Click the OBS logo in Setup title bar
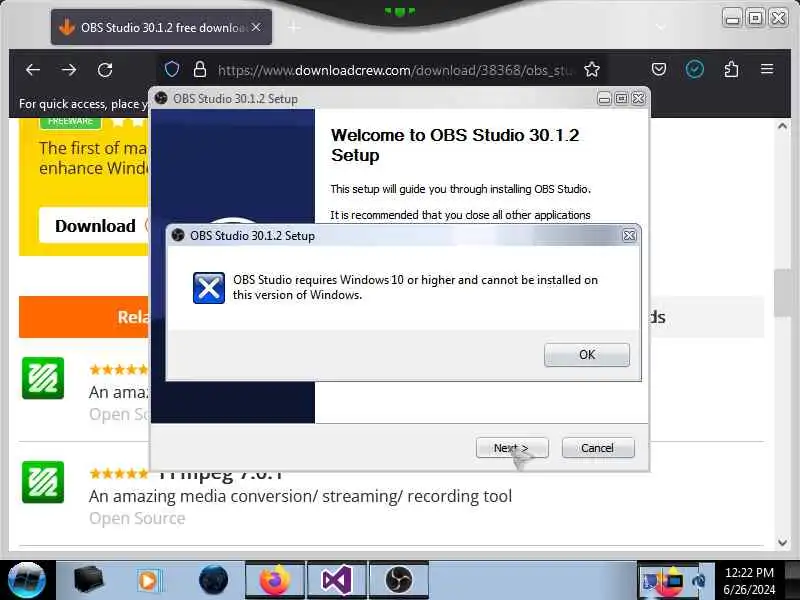 tap(161, 98)
